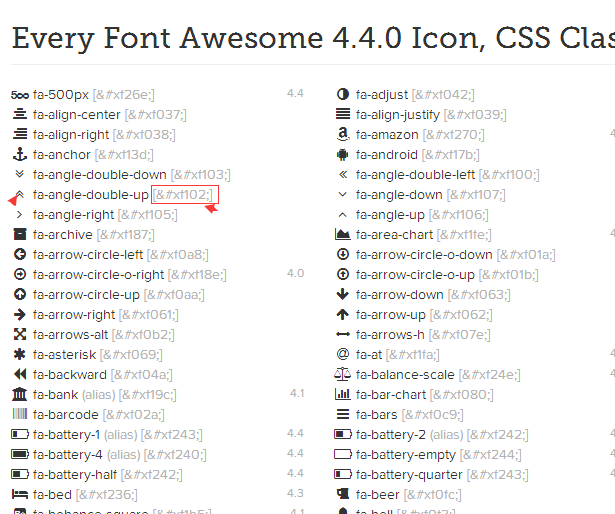This screenshot has width=615, height=514.
Task: Click the (alias) label next to fa-bank
Action: coord(99,394)
